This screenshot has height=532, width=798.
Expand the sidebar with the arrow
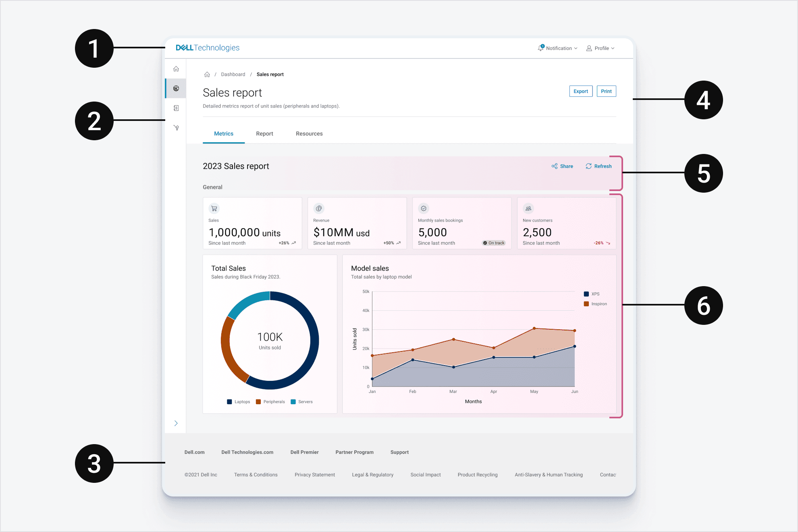(176, 423)
